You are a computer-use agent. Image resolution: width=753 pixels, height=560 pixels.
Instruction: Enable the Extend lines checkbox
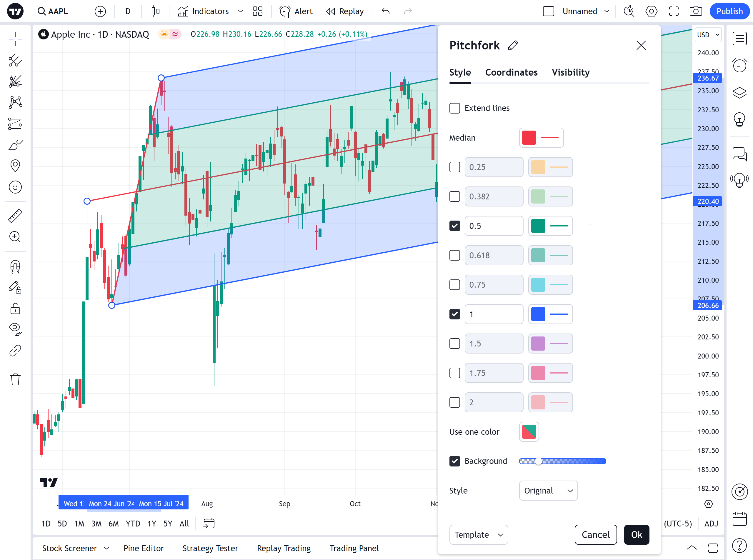click(455, 108)
